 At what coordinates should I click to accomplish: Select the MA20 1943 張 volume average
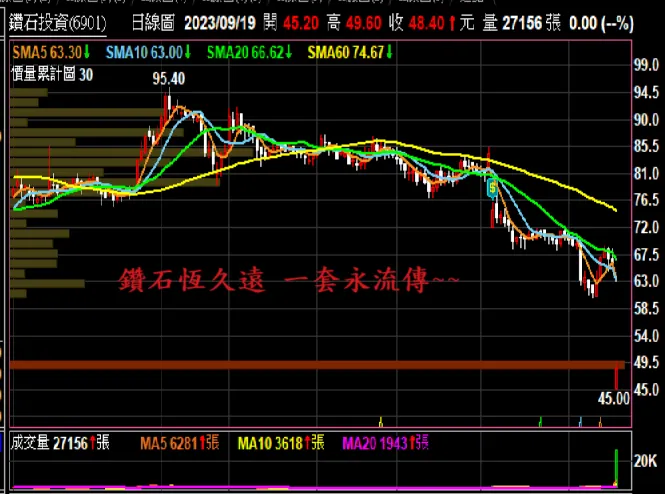[386, 443]
